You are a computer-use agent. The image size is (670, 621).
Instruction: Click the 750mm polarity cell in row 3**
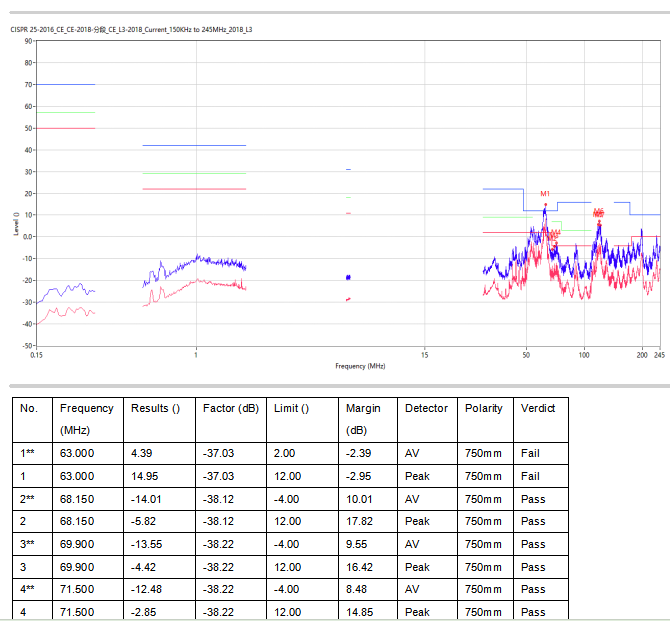483,544
